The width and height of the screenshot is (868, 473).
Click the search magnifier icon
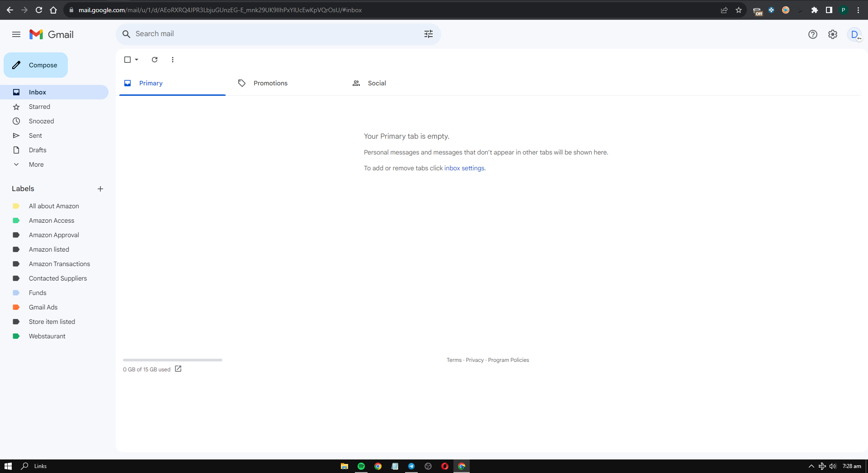point(127,34)
